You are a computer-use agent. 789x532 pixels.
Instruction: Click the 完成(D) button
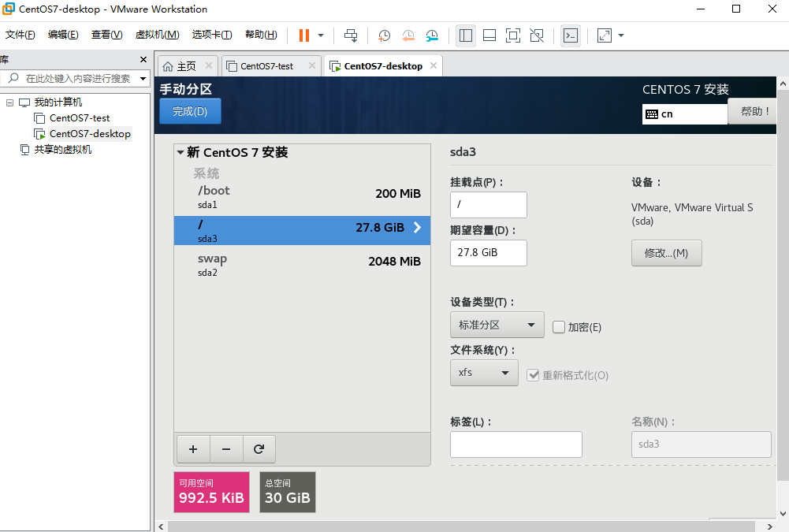click(x=190, y=111)
